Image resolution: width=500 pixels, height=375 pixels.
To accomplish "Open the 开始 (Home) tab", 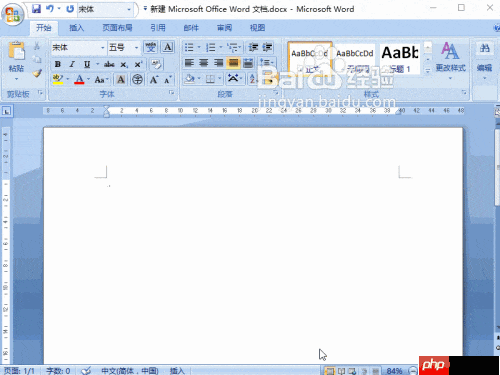I will click(x=44, y=28).
